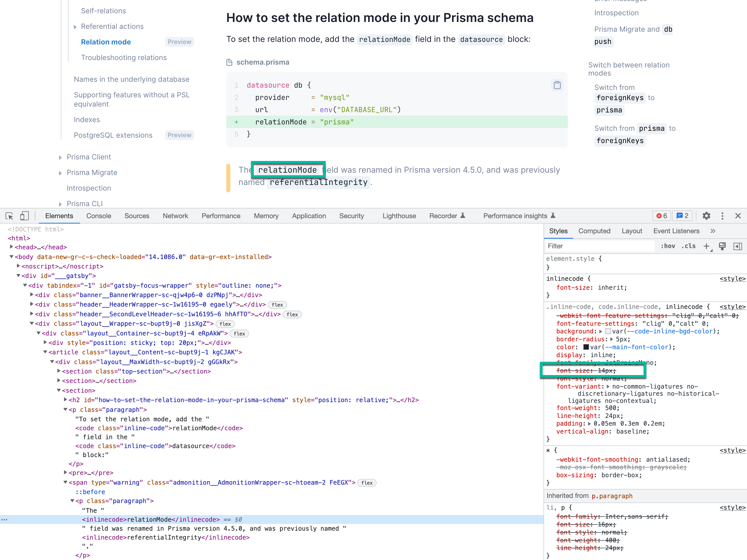This screenshot has height=560, width=747.
Task: Click the main-font-color swatch
Action: tap(586, 347)
